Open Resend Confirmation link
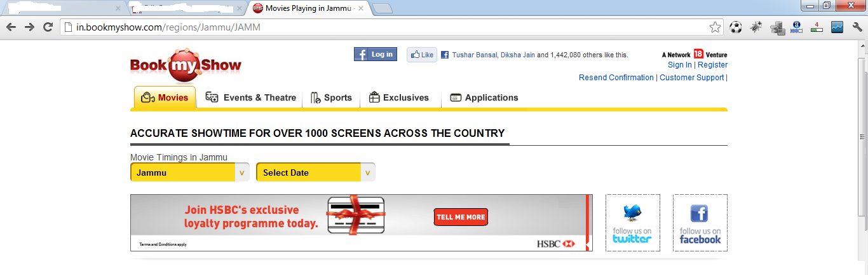Image resolution: width=868 pixels, height=275 pixels. (616, 78)
